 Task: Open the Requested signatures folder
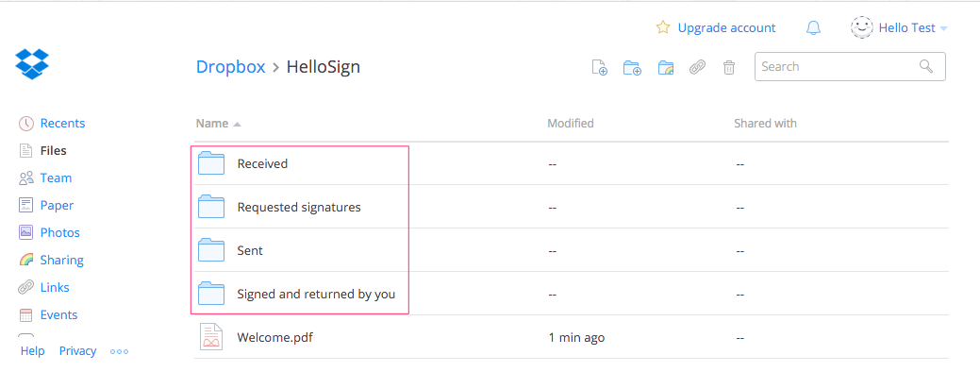click(x=299, y=207)
